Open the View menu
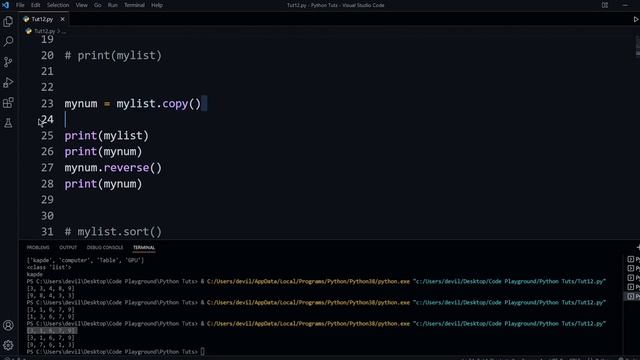This screenshot has width=640, height=360. pyautogui.click(x=82, y=5)
